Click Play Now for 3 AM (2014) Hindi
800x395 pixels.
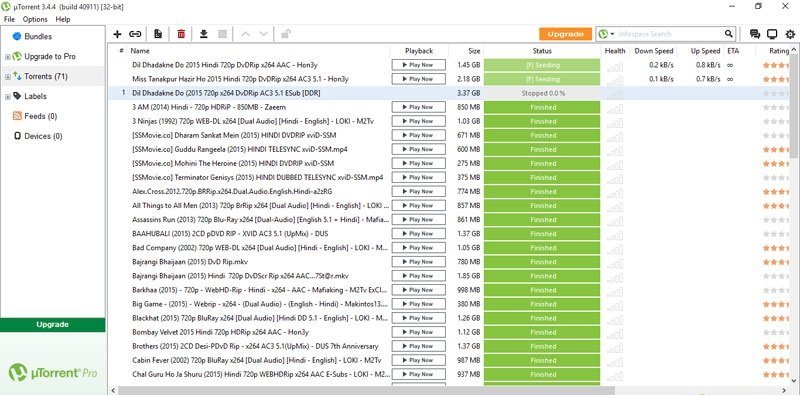point(418,107)
